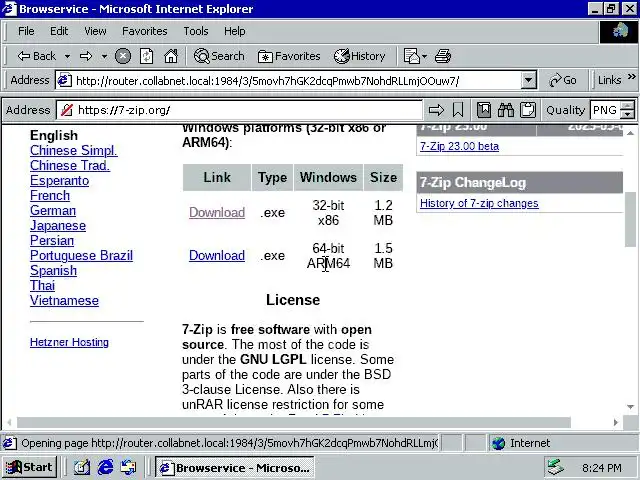Click the Internet zone status bar entry
The image size is (640, 480).
click(563, 443)
